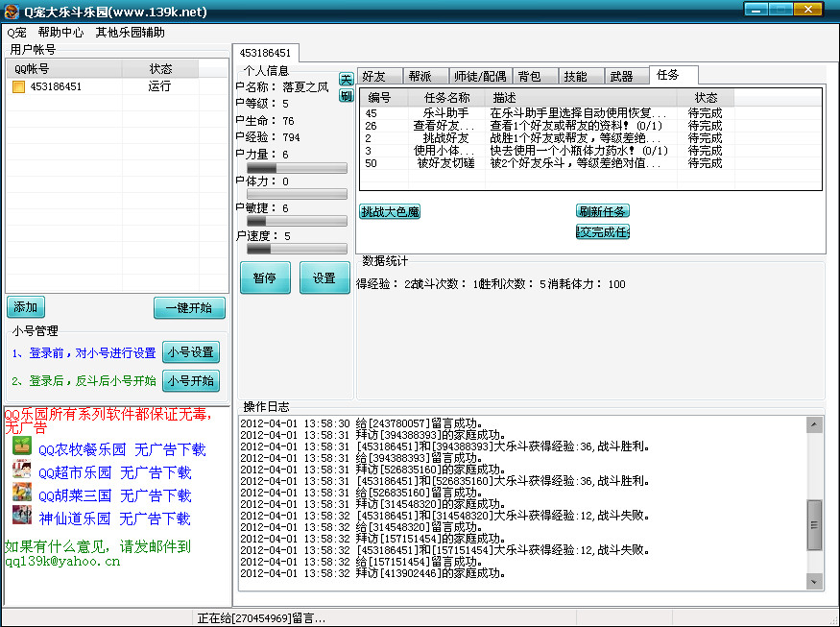Open 神仙道乐园 无广告下载 link
Screen dimensions: 840x627
pos(114,518)
